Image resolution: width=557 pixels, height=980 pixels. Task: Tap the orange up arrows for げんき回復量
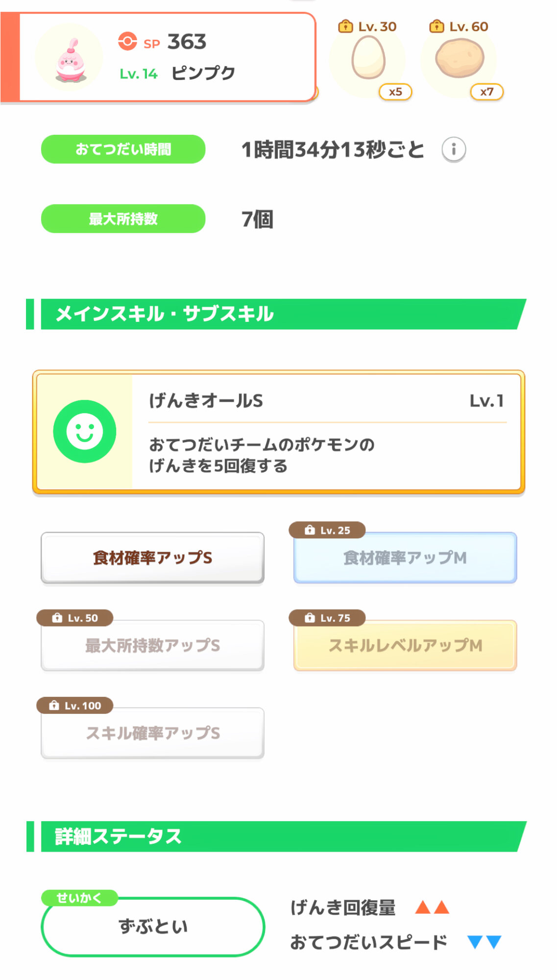click(x=432, y=907)
